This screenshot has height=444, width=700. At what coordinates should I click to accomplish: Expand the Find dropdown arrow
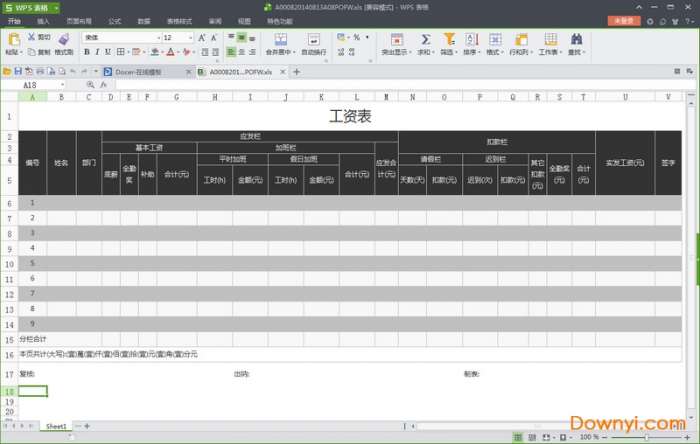(584, 52)
